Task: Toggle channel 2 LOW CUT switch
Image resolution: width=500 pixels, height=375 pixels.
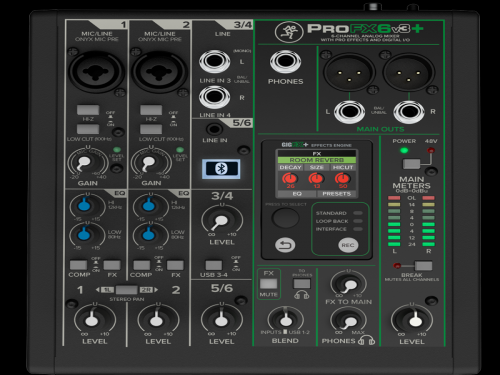Action: pos(151,129)
